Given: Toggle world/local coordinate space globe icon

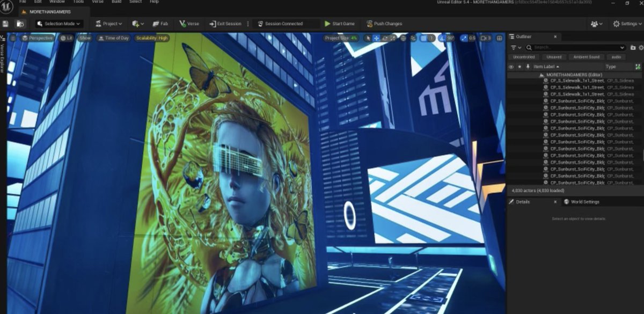Looking at the screenshot, I should click(x=403, y=38).
